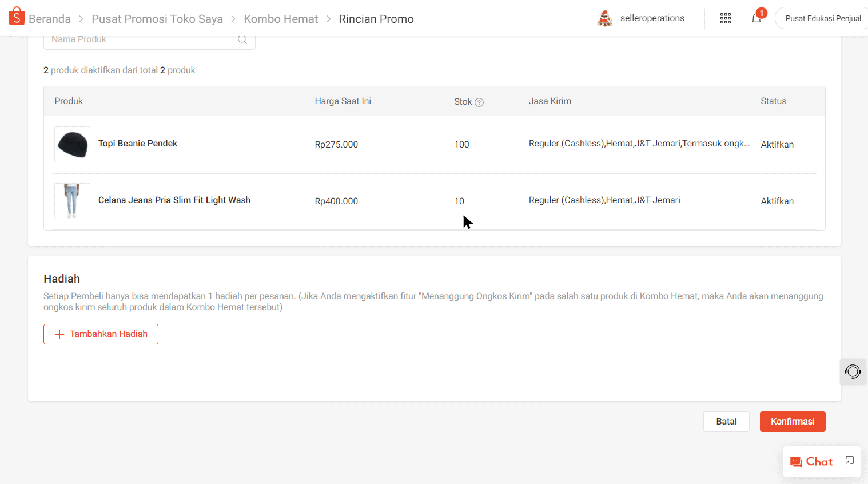This screenshot has height=484, width=868.
Task: Open selleroperations account dropdown
Action: 652,18
